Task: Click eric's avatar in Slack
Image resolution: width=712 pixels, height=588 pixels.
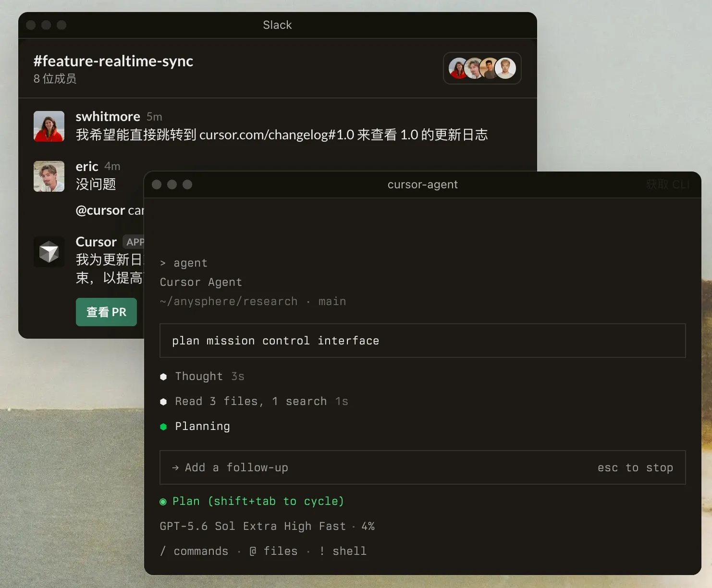Action: coord(49,176)
